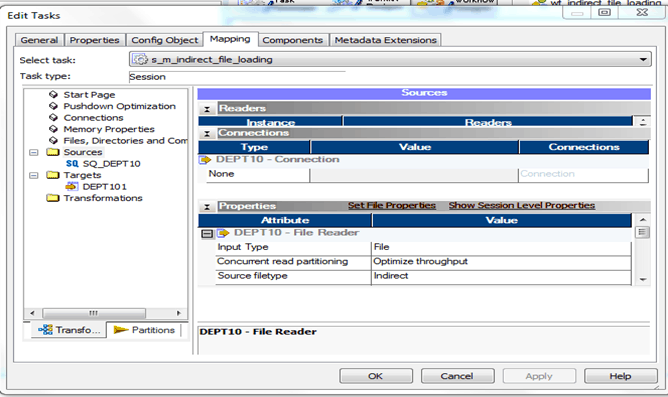Collapse the DEPT10 - File Reader group
Image resolution: width=668 pixels, height=397 pixels.
(x=207, y=233)
